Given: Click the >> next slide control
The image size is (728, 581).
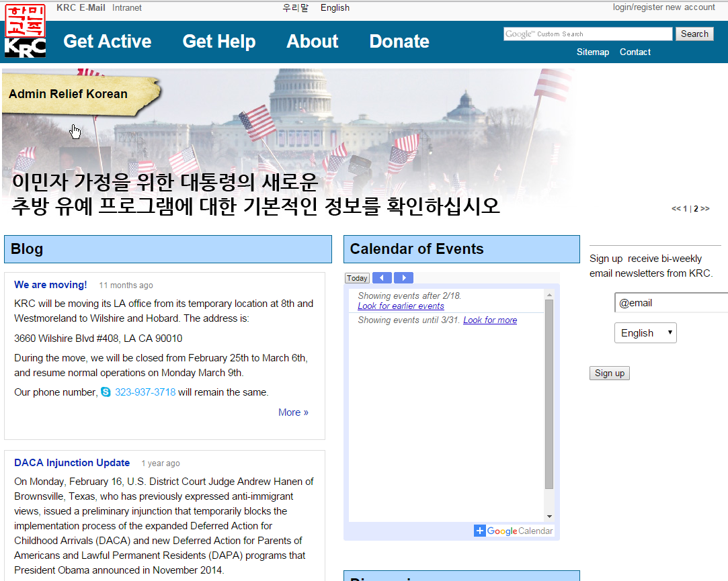Looking at the screenshot, I should pyautogui.click(x=704, y=209).
